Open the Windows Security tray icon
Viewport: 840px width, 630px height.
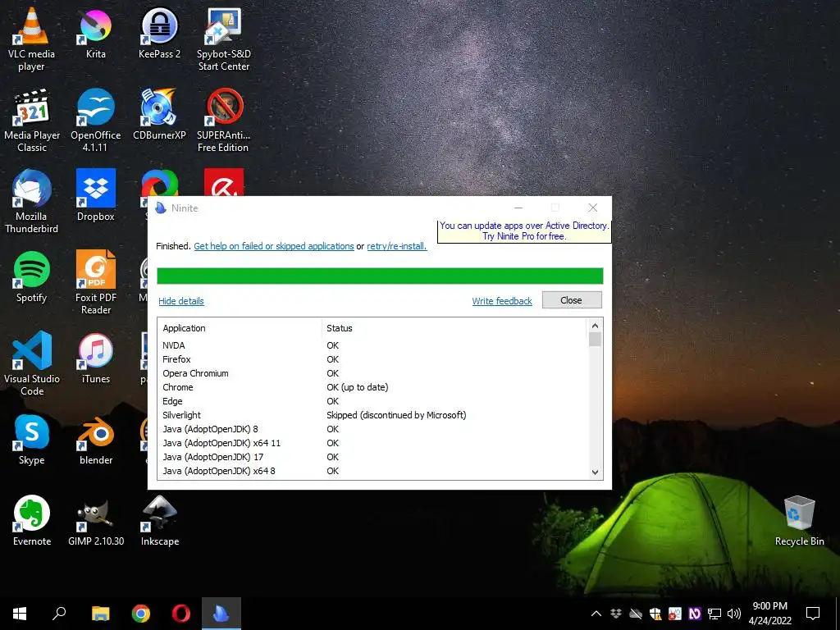pyautogui.click(x=655, y=614)
